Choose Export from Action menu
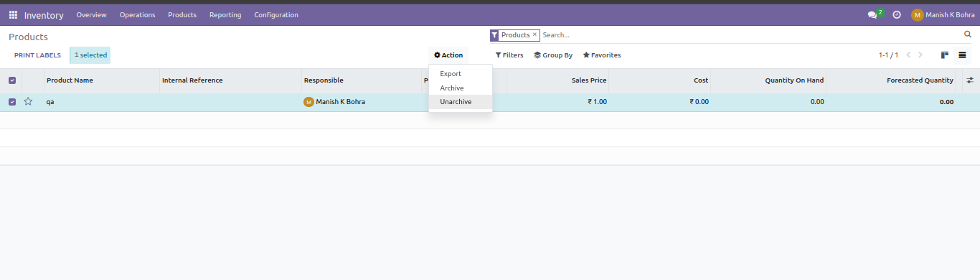The width and height of the screenshot is (980, 280). click(461, 74)
